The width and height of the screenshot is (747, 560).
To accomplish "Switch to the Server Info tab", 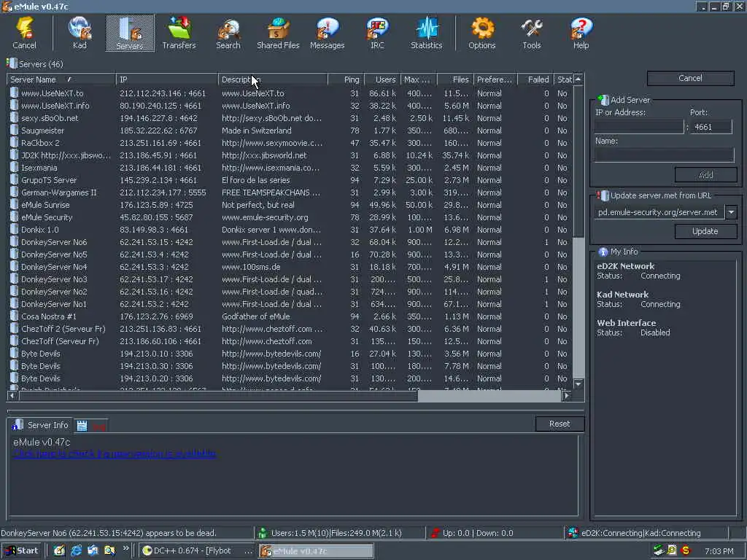I will point(41,425).
